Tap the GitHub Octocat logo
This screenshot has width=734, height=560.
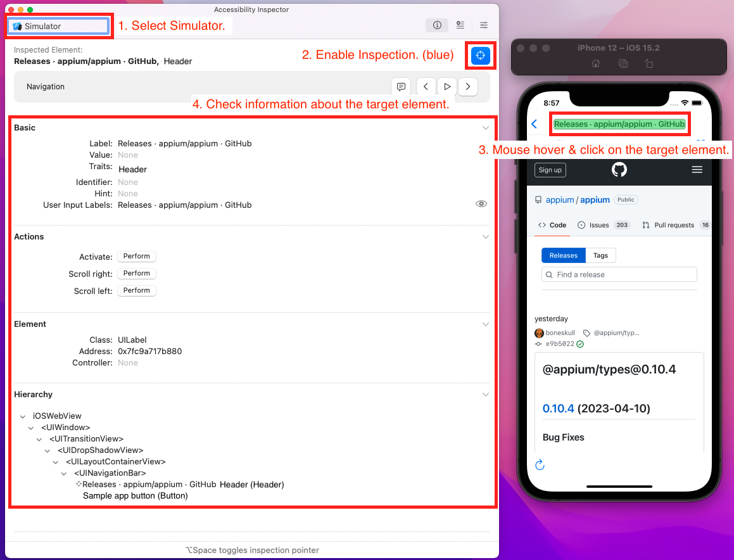[619, 170]
